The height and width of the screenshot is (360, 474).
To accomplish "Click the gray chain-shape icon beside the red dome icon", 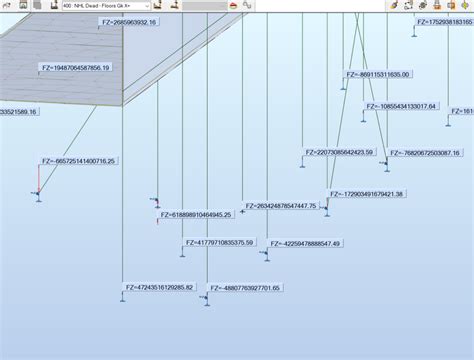I will point(247,5).
